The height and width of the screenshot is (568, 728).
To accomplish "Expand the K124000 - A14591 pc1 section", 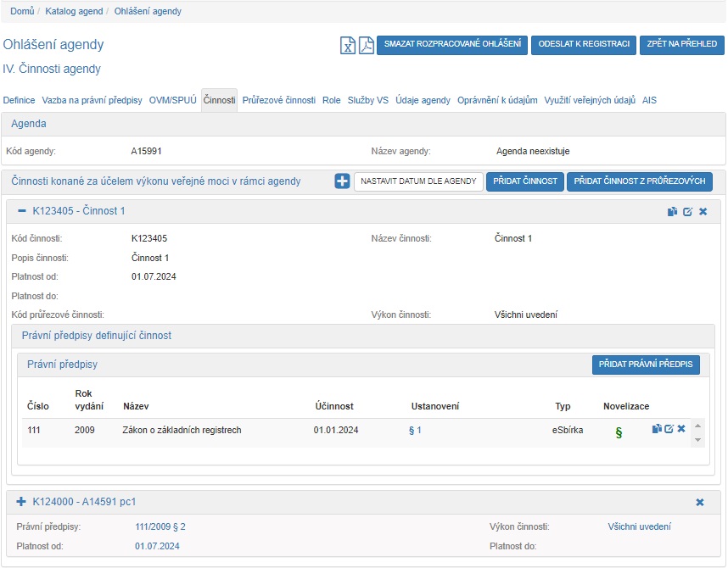I will 22,503.
